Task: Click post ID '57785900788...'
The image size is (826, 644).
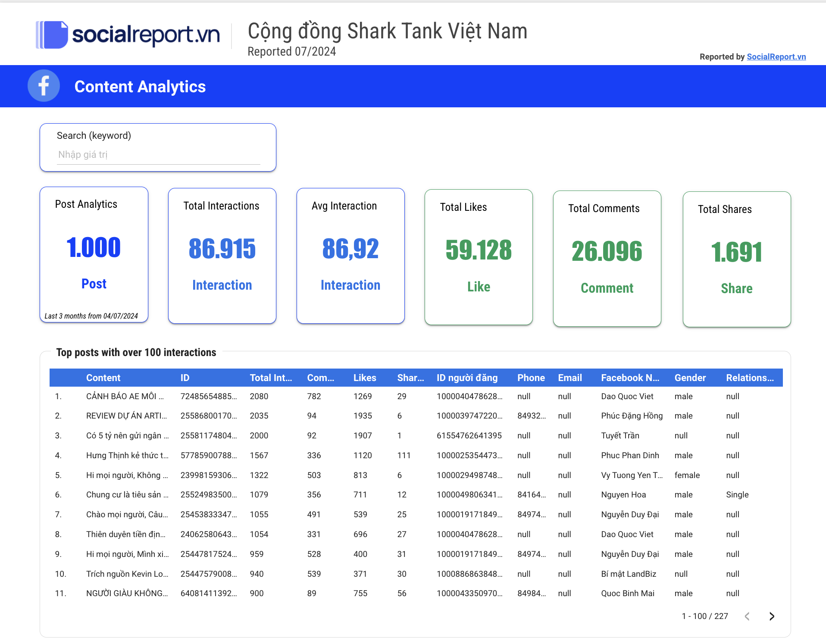Action: point(208,455)
